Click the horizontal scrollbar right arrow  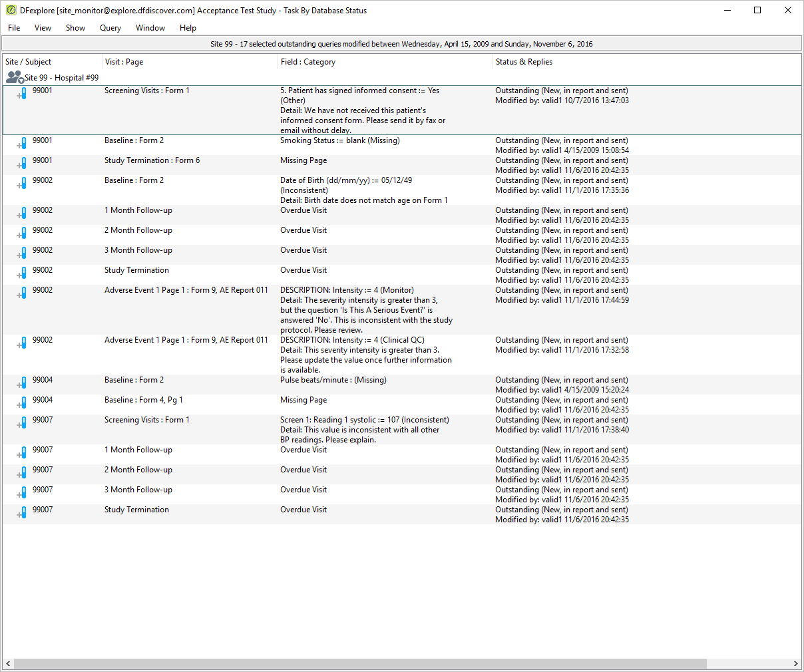click(x=795, y=664)
